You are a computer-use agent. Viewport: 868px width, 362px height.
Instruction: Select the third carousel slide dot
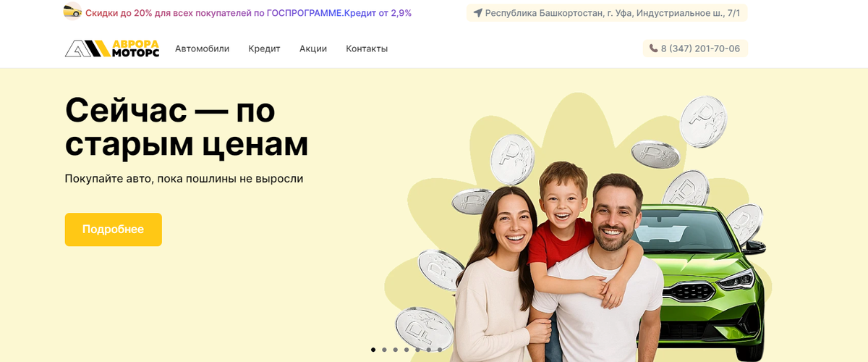tap(396, 350)
